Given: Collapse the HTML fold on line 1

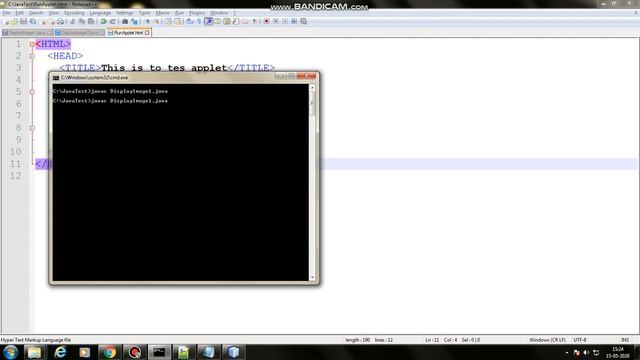Looking at the screenshot, I should (x=32, y=44).
